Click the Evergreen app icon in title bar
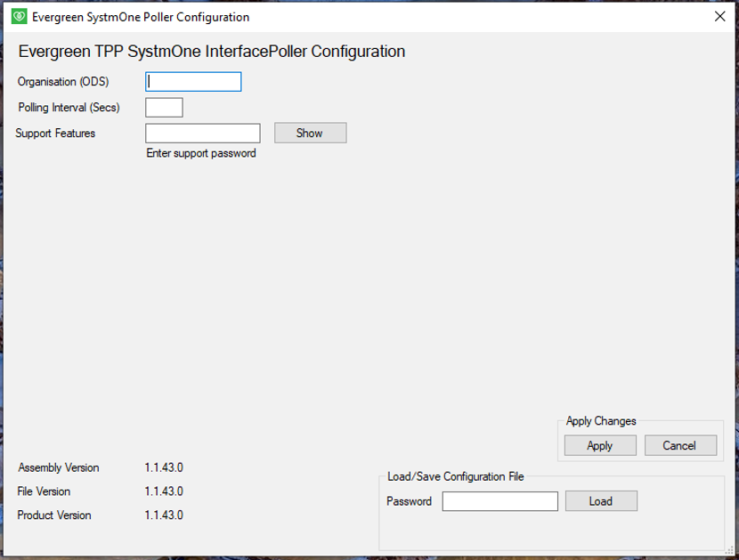739x560 pixels. tap(19, 17)
